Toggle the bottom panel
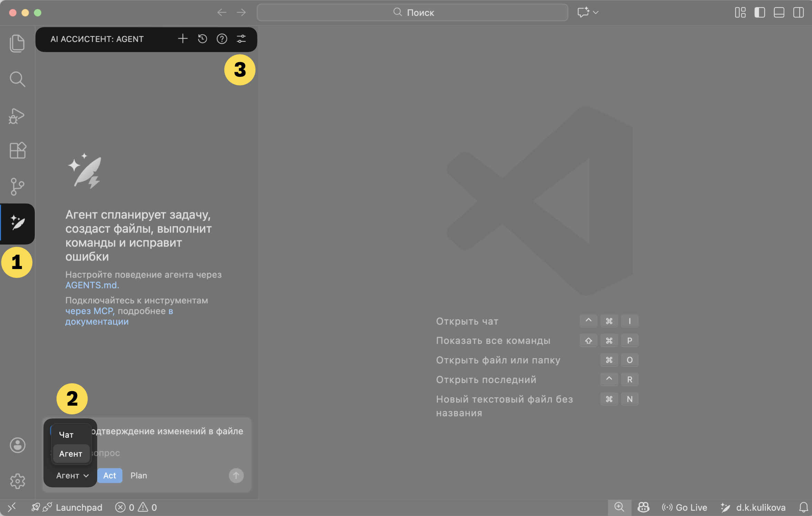Image resolution: width=812 pixels, height=516 pixels. [x=779, y=12]
